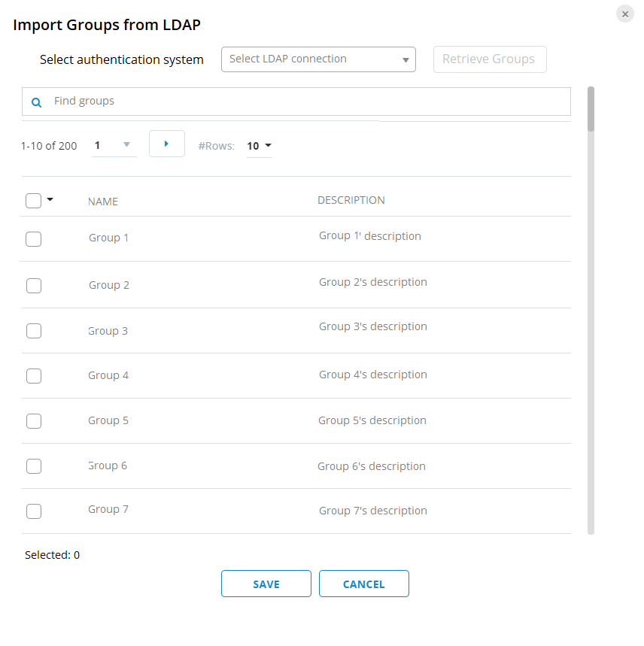Click the DESCRIPTION column header
This screenshot has height=646, width=644.
(351, 200)
